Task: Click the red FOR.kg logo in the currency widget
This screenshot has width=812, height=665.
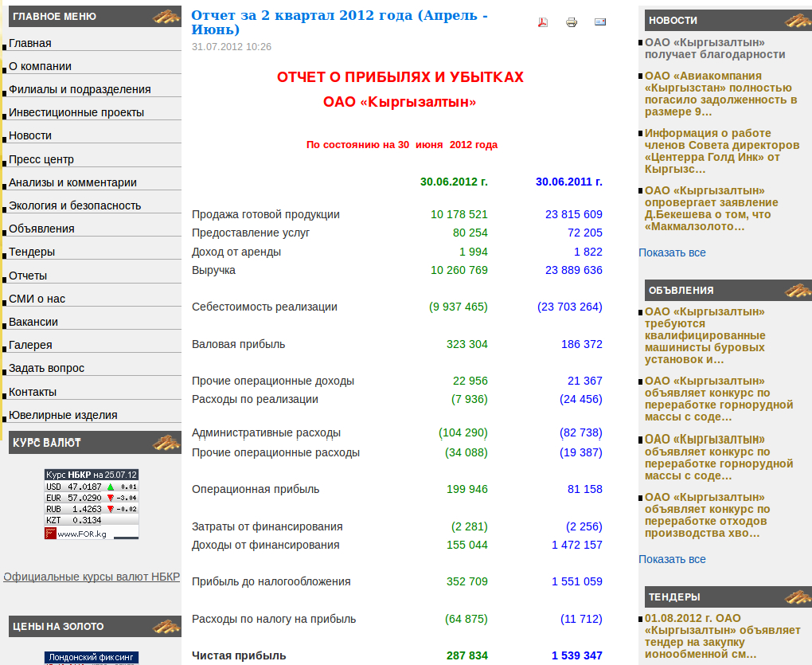Action: coord(51,533)
